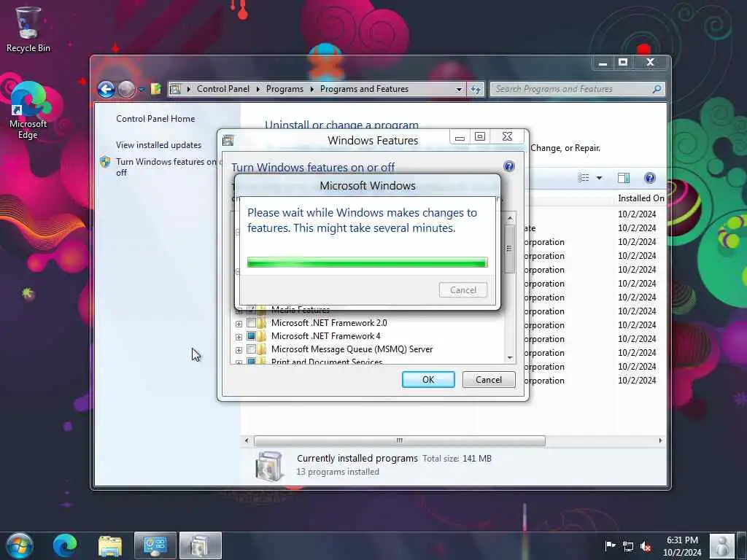Click the Installed On column header

click(x=640, y=198)
